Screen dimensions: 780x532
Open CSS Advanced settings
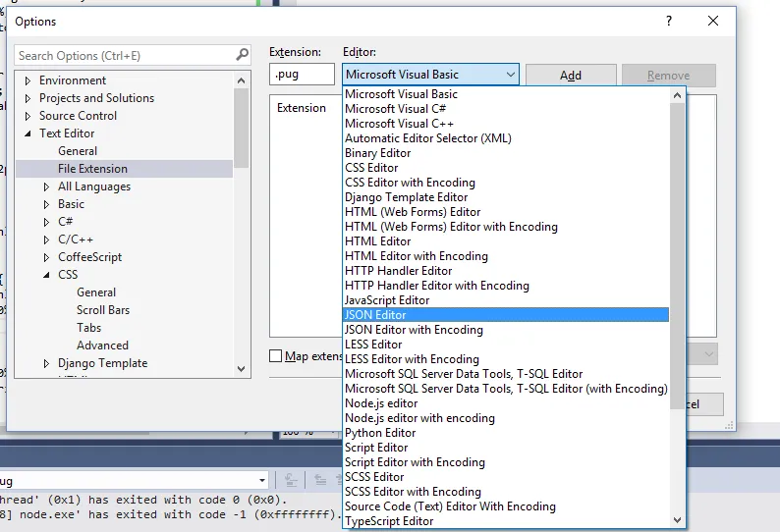102,346
